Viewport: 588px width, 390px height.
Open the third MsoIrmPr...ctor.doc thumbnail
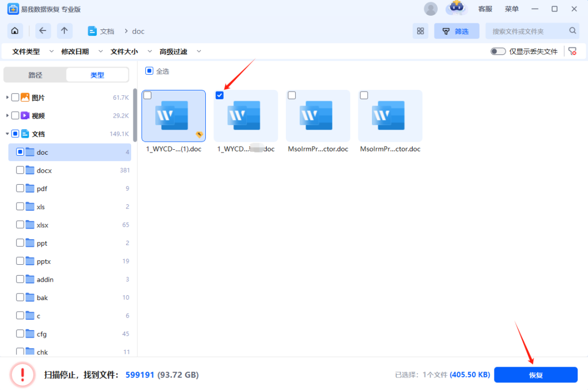[x=318, y=116]
